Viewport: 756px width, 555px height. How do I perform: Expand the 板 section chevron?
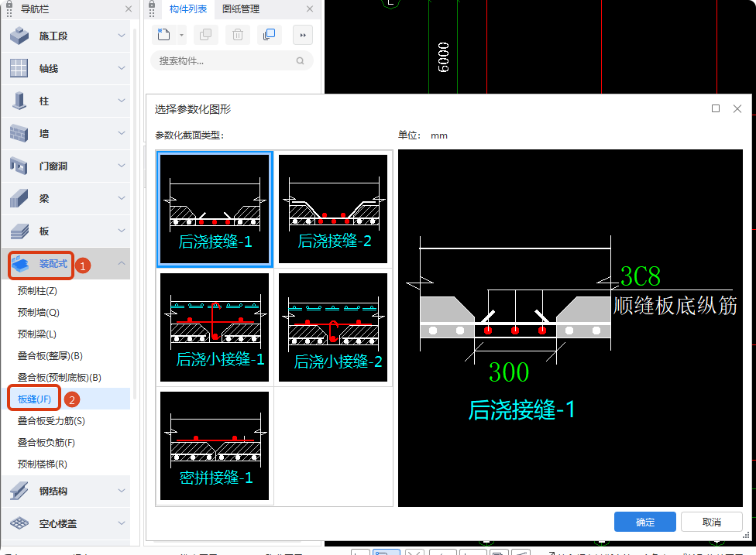point(122,231)
